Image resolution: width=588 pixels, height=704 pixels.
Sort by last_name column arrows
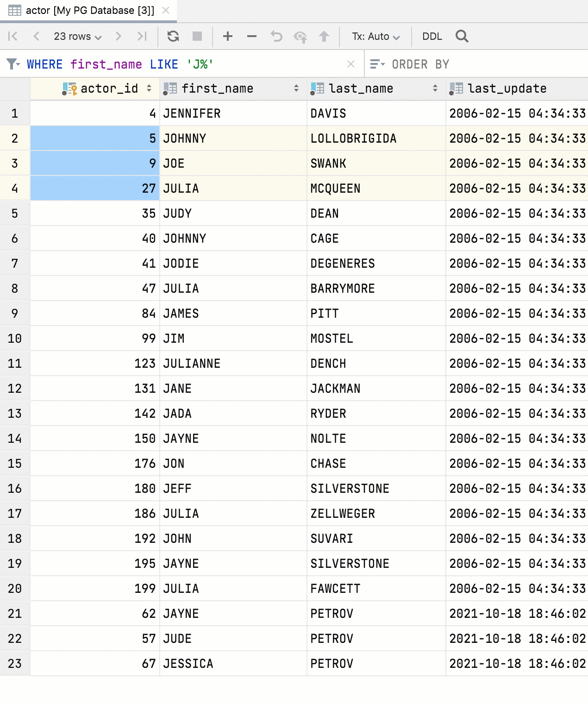coord(435,88)
